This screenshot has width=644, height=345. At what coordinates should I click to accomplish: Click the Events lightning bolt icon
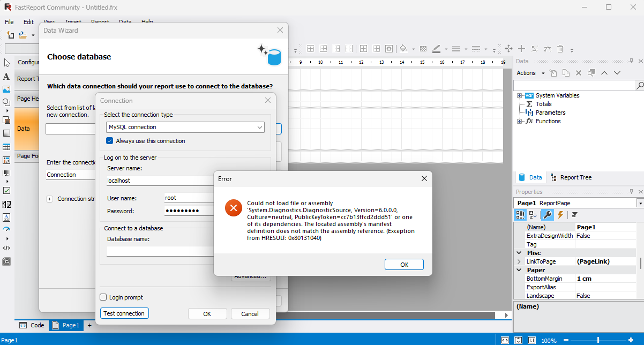[x=560, y=215]
